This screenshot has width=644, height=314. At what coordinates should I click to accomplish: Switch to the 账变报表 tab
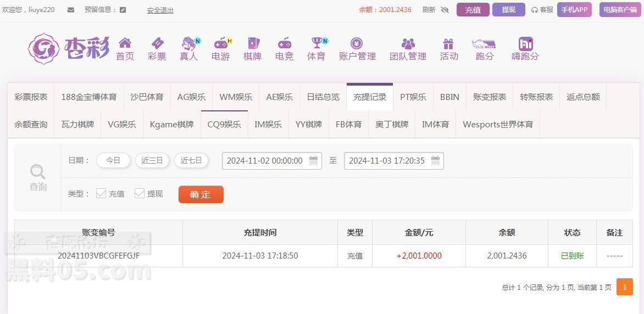pyautogui.click(x=490, y=97)
